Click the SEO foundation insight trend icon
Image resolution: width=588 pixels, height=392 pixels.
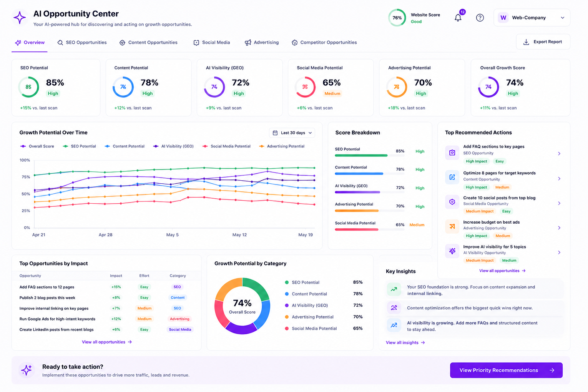click(x=394, y=289)
